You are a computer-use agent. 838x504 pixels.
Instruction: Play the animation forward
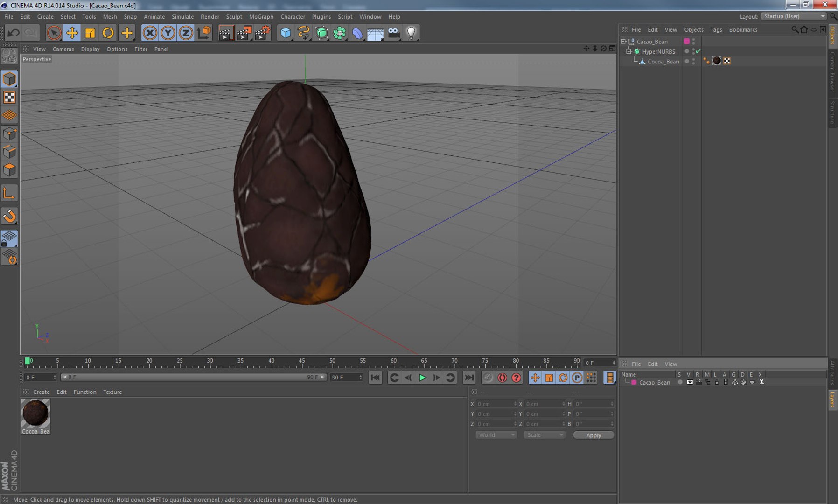(x=422, y=378)
